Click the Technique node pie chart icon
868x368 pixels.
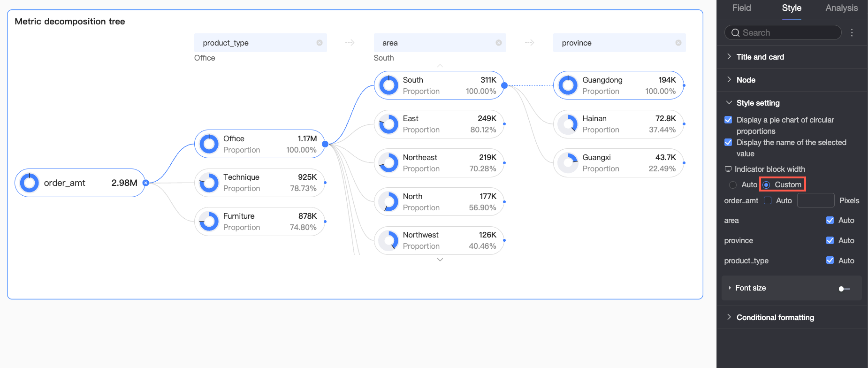tap(209, 183)
